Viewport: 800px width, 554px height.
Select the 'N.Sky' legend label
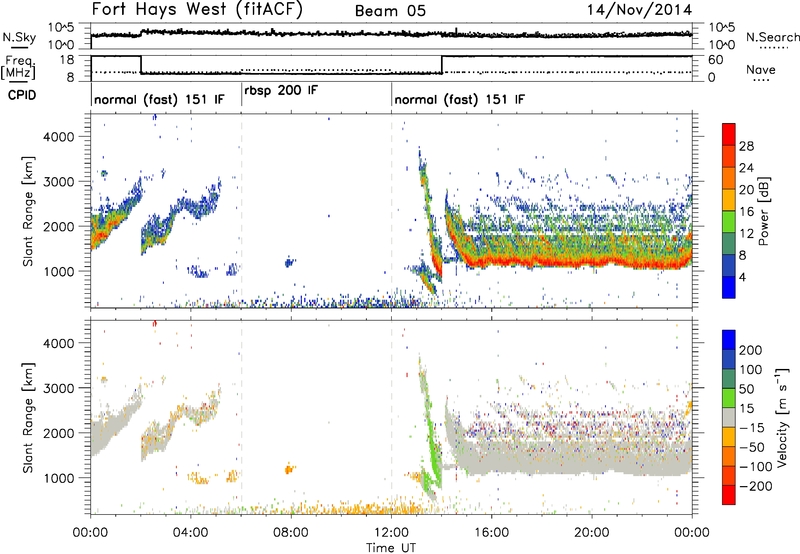coord(19,37)
